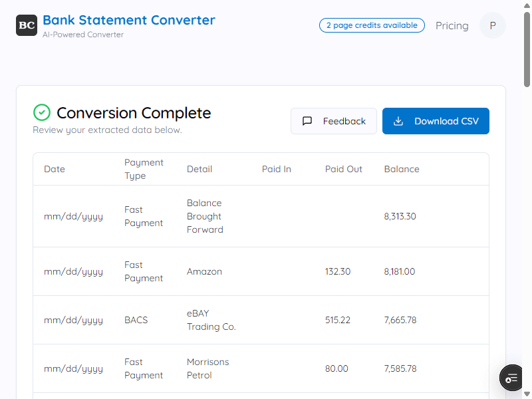
Task: Click the chat bubble icon on Feedback button
Action: tap(307, 121)
